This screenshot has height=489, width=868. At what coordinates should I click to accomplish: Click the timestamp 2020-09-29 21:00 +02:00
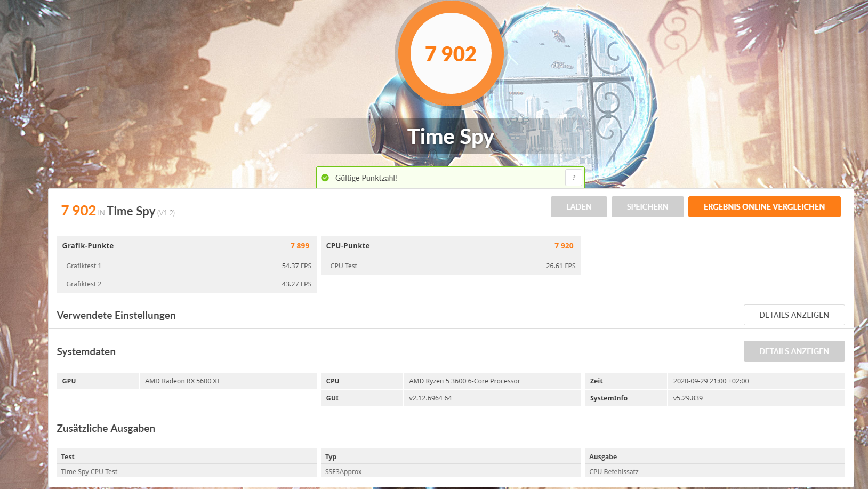(x=756, y=381)
